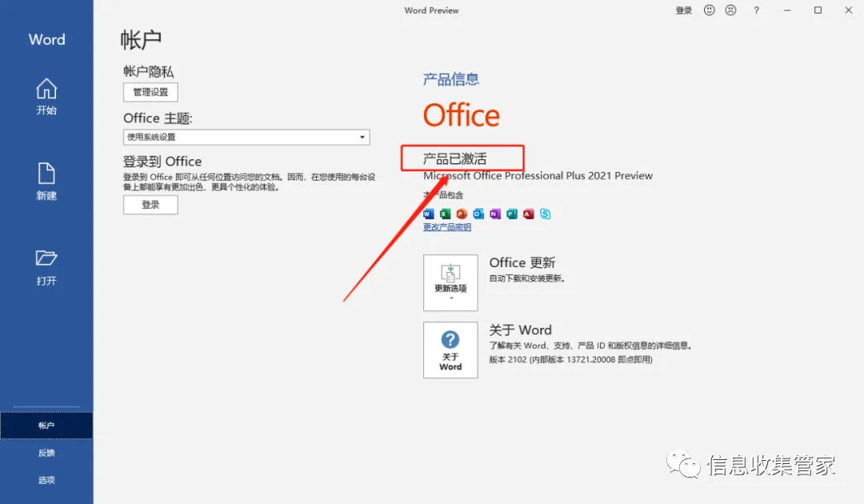864x504 pixels.
Task: Open 关于 Word about button
Action: click(450, 350)
